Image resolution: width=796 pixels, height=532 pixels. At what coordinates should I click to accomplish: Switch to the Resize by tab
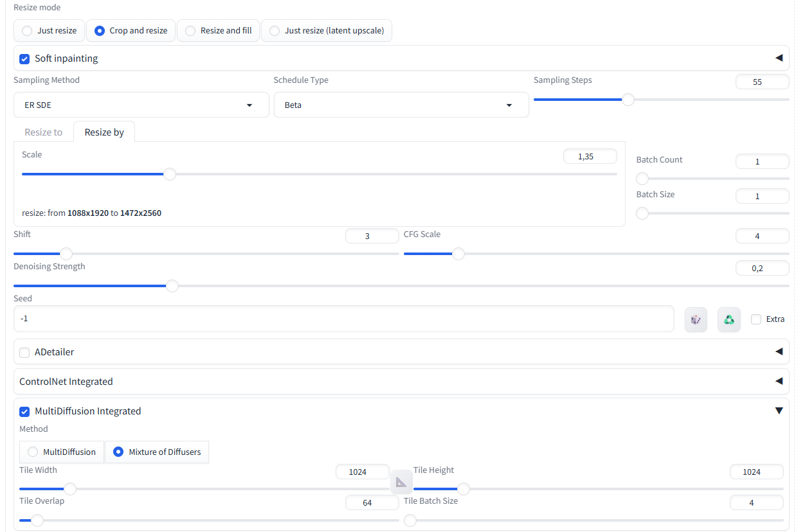point(104,132)
